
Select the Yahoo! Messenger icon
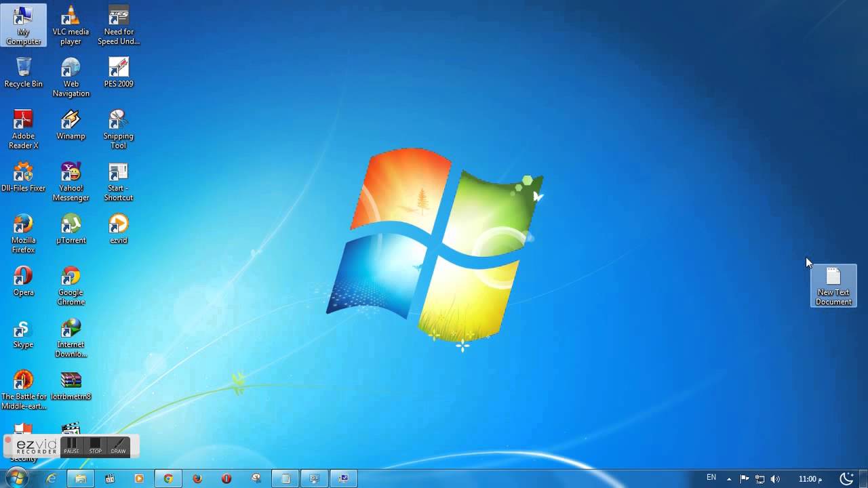click(71, 182)
